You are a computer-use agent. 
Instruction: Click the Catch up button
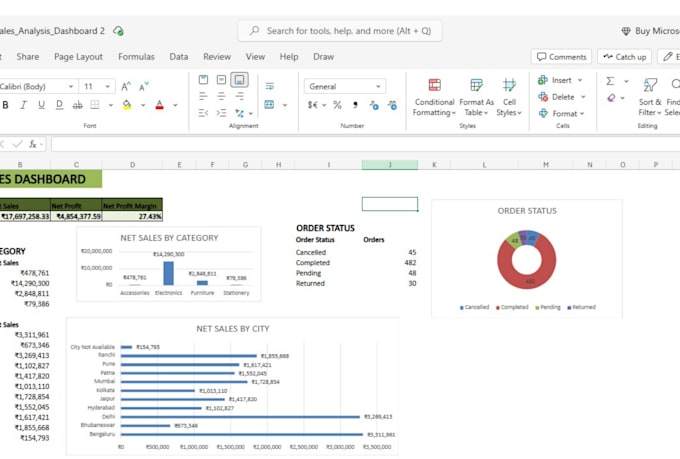624,57
